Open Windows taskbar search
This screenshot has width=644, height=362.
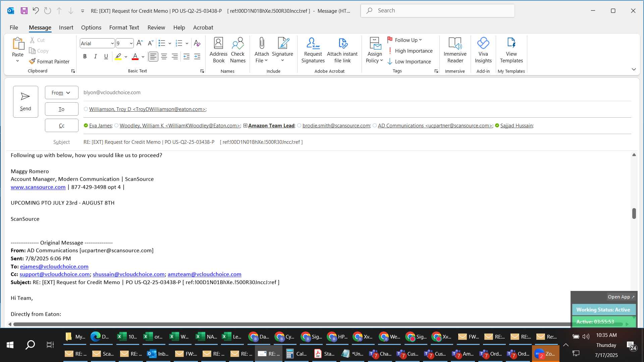(x=30, y=345)
